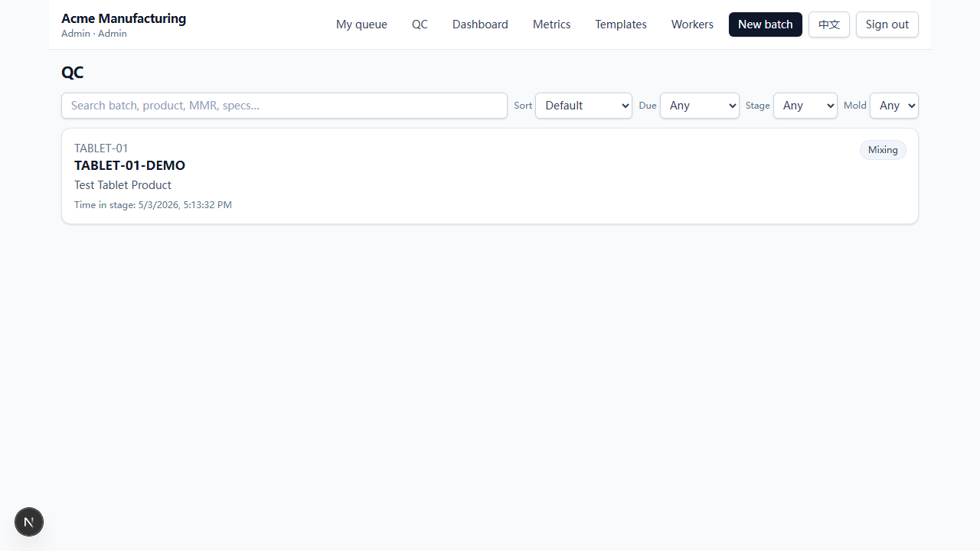Click the 'Test Tablet Product' text
Viewport: 980px width, 551px height.
click(122, 185)
